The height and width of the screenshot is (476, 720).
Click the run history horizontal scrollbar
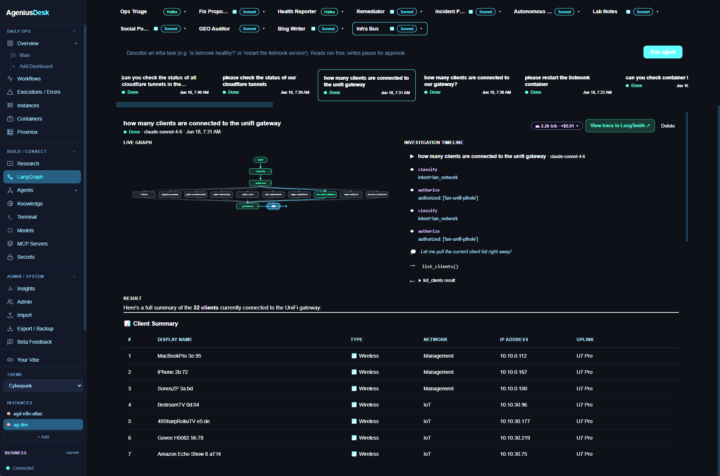[195, 105]
